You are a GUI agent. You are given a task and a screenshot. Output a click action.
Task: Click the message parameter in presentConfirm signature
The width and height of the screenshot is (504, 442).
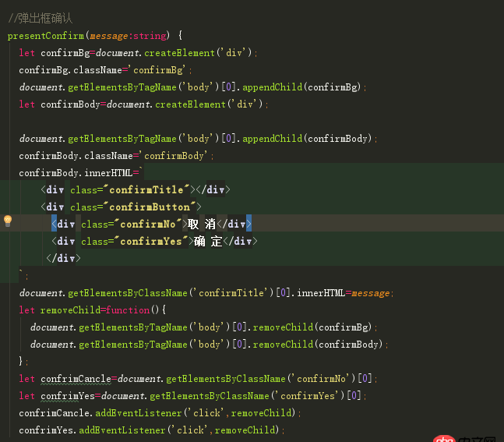tap(108, 36)
